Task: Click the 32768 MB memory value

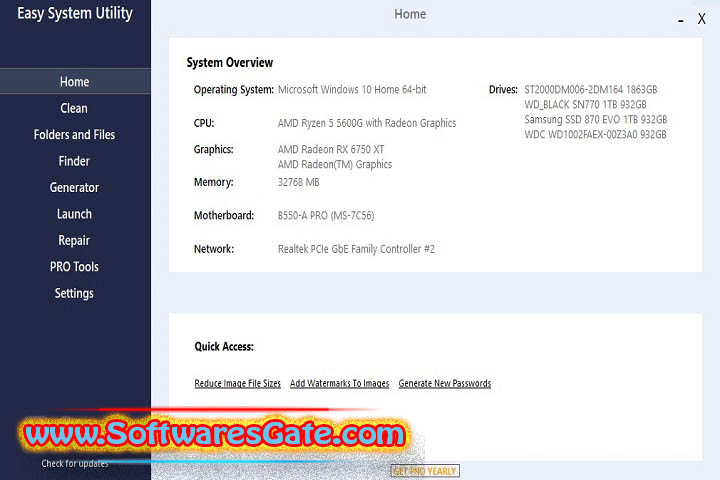Action: coord(298,182)
